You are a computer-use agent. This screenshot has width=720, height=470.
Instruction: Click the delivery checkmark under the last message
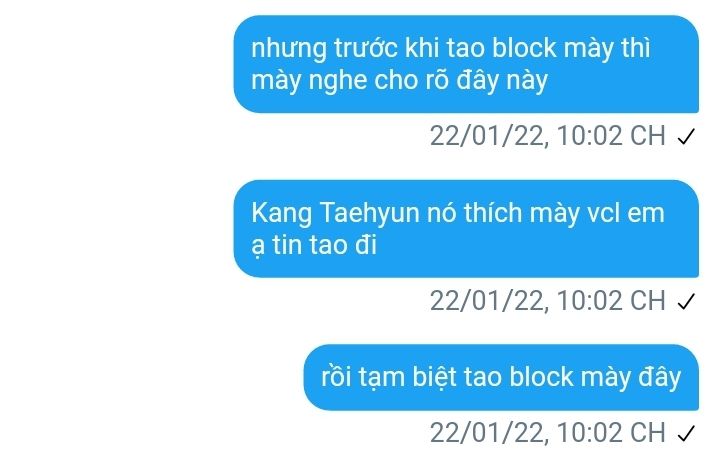[x=686, y=433]
